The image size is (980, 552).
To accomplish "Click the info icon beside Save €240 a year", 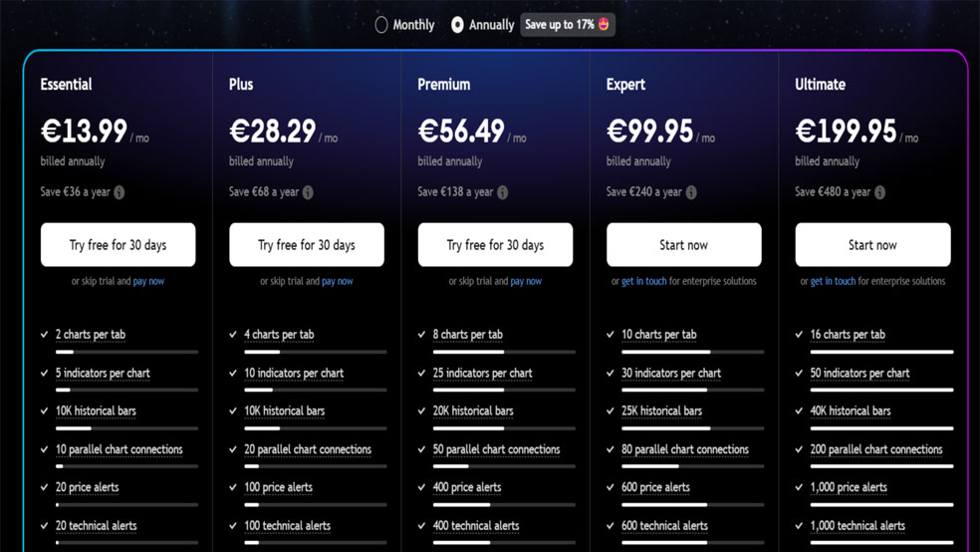I will point(690,192).
